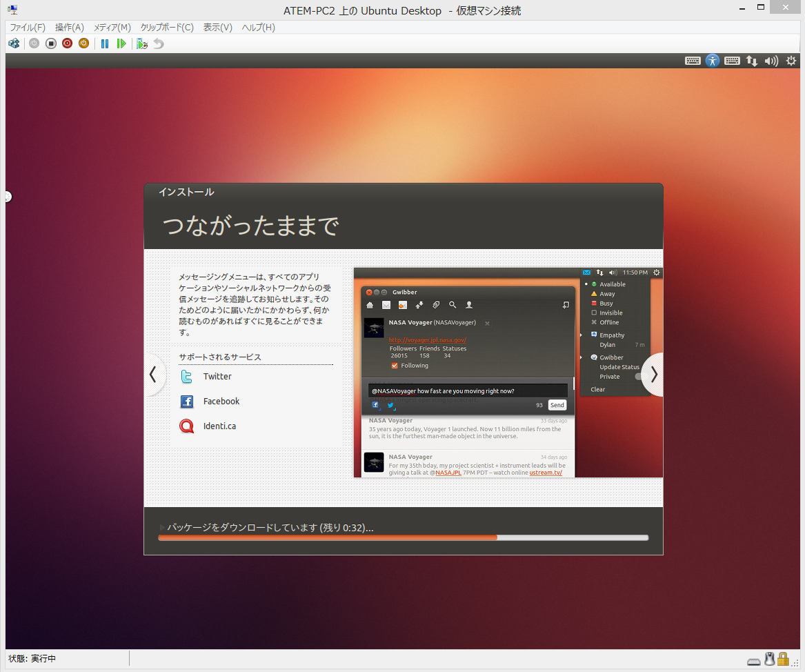Open the メディア(M) menu
Screen dimensions: 805x672
coord(112,27)
